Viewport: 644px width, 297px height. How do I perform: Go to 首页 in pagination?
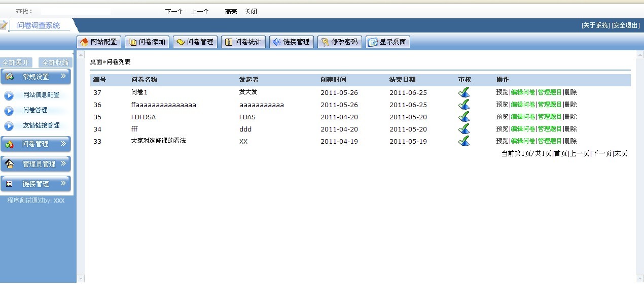point(560,153)
